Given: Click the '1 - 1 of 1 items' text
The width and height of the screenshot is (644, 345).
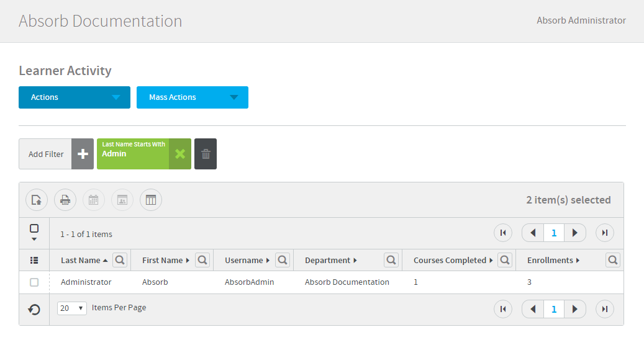Looking at the screenshot, I should [86, 234].
